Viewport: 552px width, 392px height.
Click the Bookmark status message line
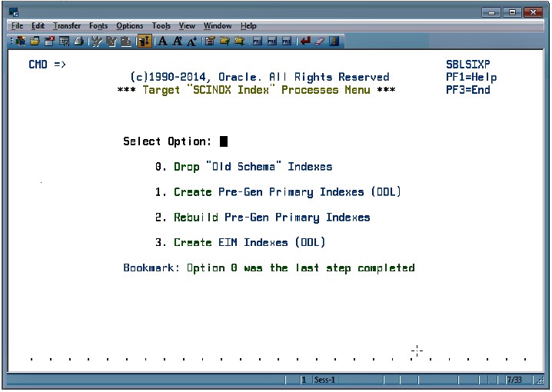click(x=269, y=268)
